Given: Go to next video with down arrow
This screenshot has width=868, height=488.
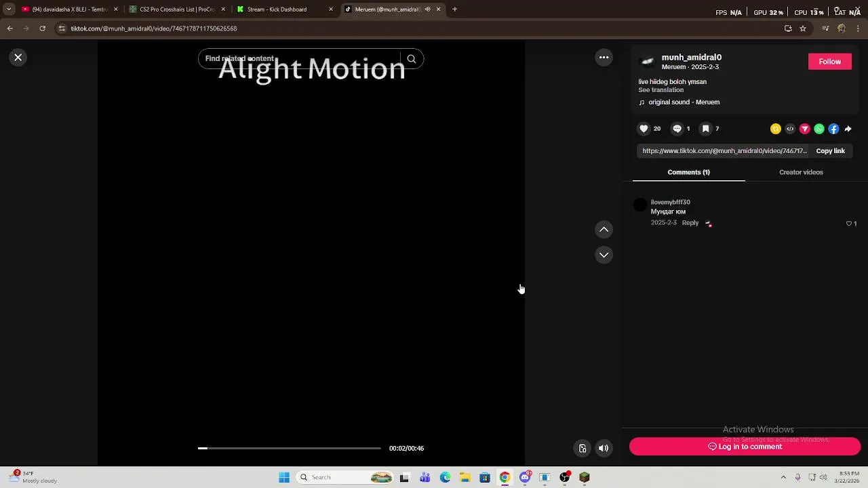Looking at the screenshot, I should pos(604,255).
